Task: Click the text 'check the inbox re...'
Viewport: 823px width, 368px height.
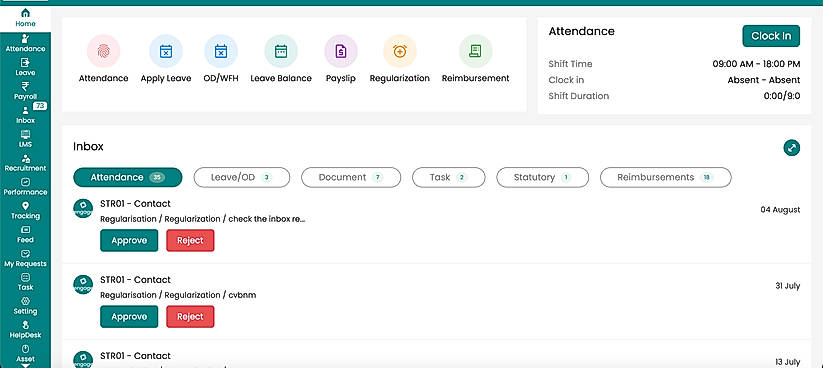Action: [x=267, y=219]
